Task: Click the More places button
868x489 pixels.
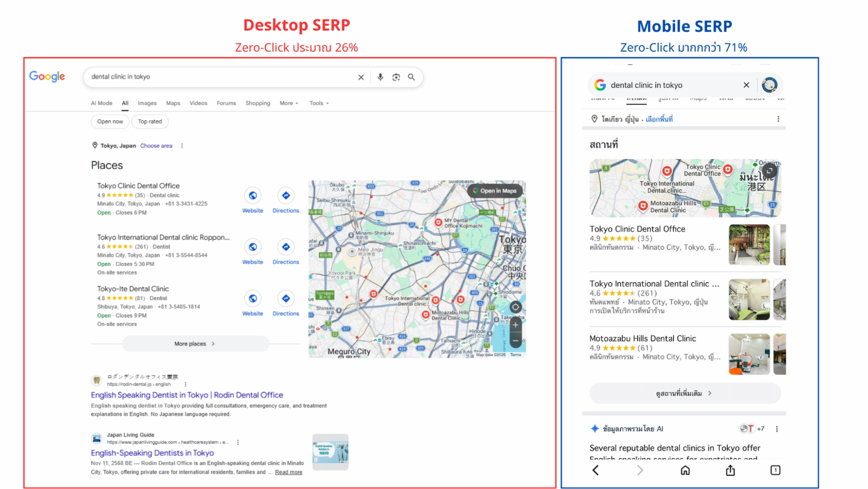Action: (195, 344)
